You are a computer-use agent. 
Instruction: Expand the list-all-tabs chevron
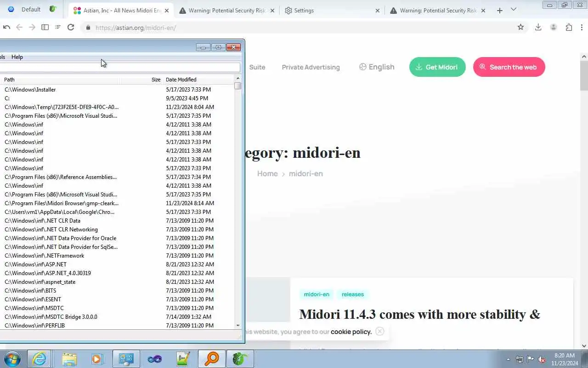click(514, 10)
